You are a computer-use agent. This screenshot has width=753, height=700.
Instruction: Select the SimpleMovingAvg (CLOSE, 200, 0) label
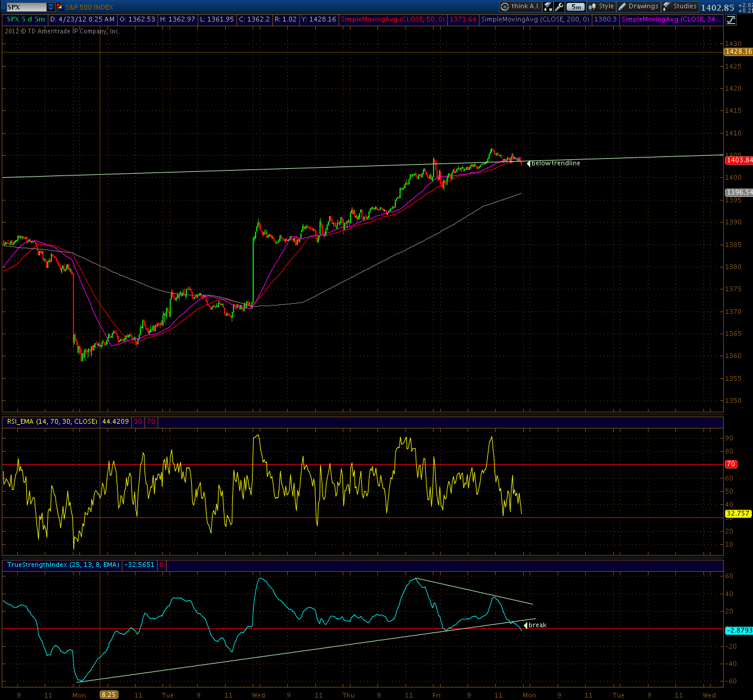536,20
